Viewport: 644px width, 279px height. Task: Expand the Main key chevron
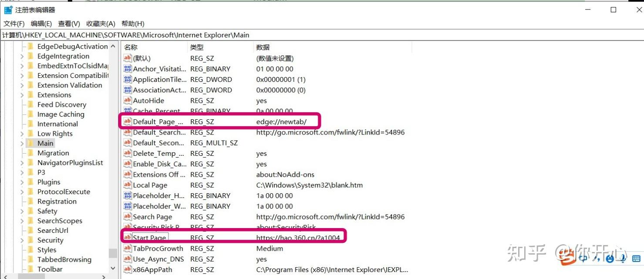click(x=22, y=143)
